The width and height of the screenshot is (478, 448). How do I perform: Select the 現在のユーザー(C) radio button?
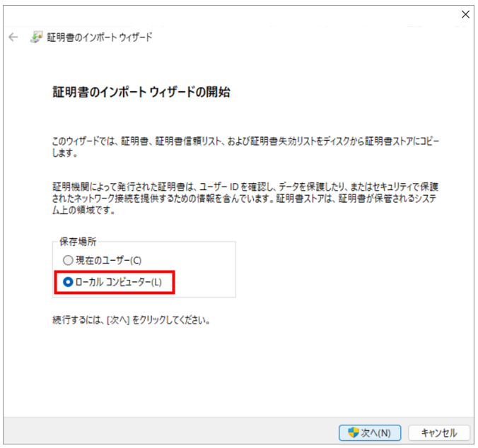[68, 260]
